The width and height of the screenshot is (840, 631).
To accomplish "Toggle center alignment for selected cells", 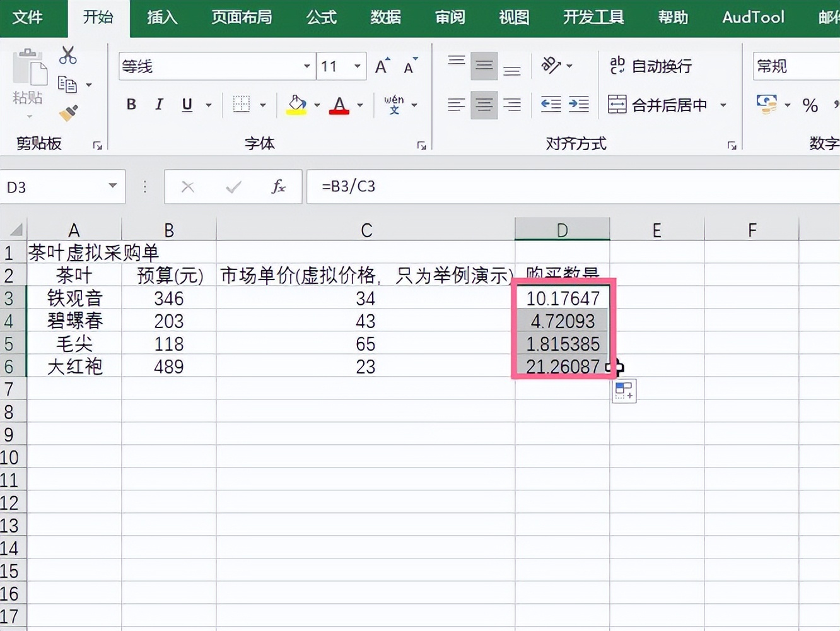I will click(484, 105).
